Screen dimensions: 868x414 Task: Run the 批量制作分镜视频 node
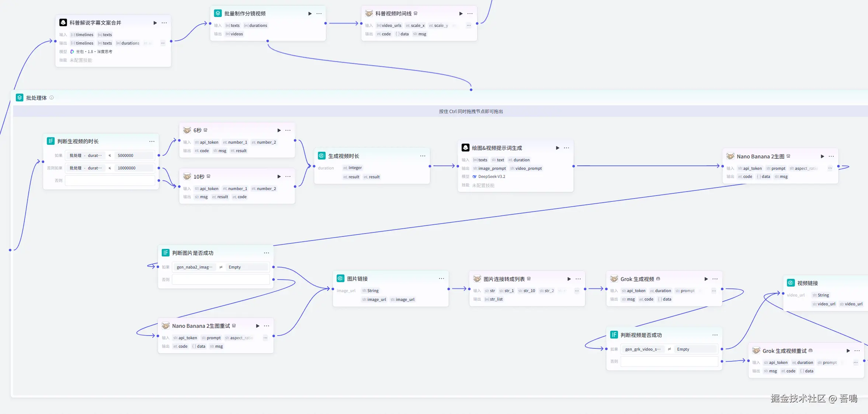click(x=310, y=14)
